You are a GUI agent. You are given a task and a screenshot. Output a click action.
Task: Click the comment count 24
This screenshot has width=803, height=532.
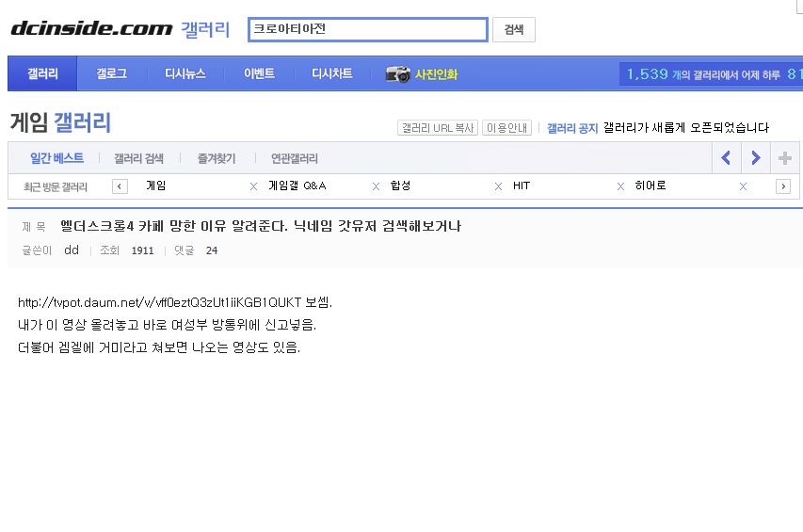coord(212,250)
